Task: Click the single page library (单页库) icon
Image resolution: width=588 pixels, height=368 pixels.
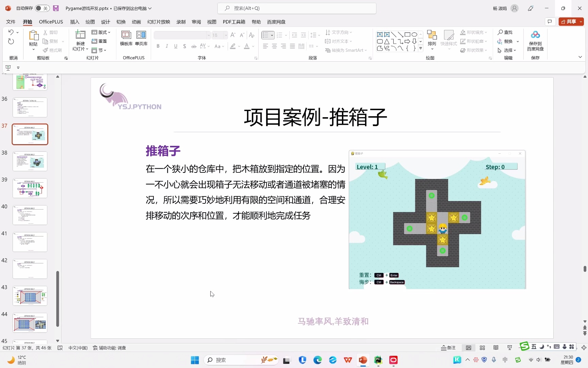Action: (x=141, y=35)
